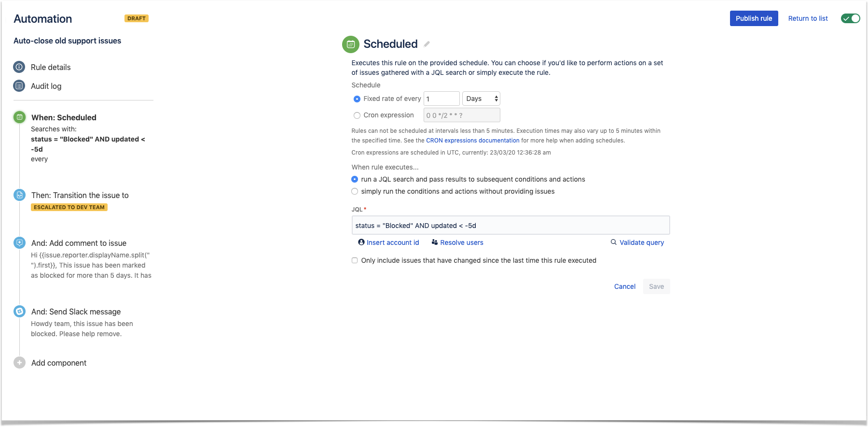This screenshot has height=427, width=868.
Task: Check only include changed issues checkbox
Action: coord(355,260)
